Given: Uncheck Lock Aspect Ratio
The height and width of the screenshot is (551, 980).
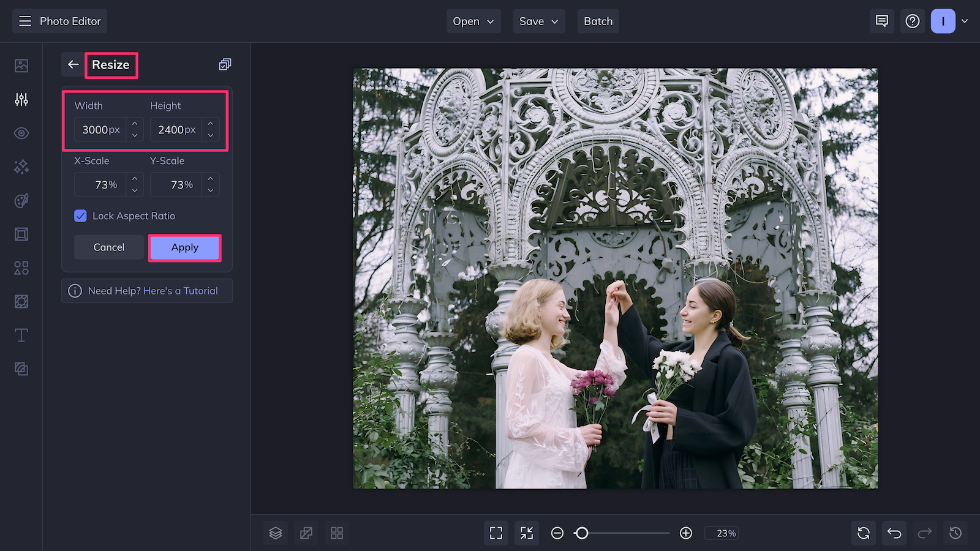Looking at the screenshot, I should [x=80, y=216].
